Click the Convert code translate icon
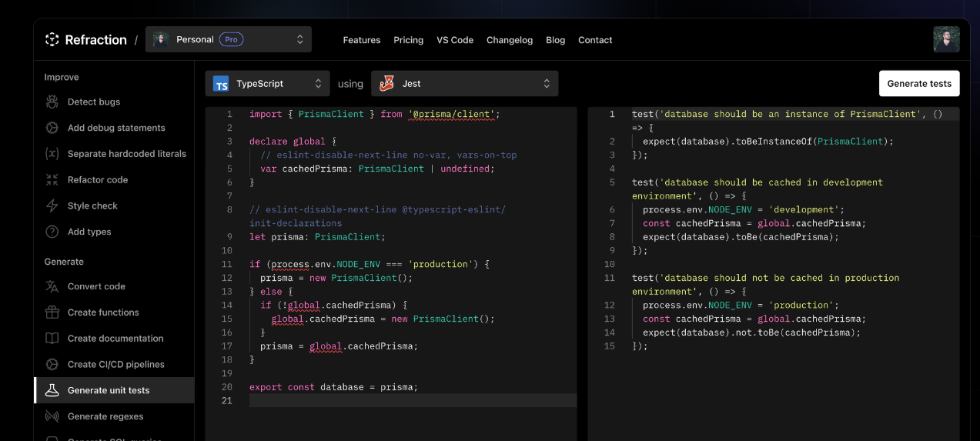Image resolution: width=980 pixels, height=441 pixels. [x=52, y=286]
